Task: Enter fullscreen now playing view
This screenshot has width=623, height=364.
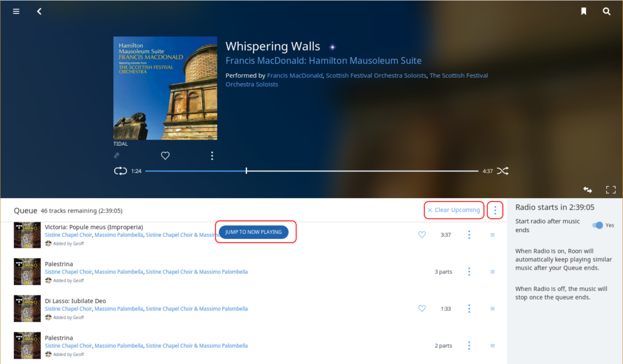Action: (611, 190)
